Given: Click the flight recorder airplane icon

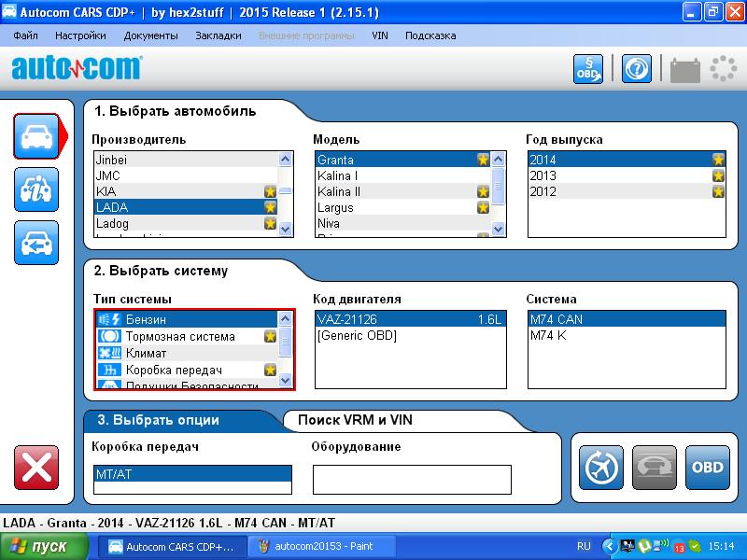Looking at the screenshot, I should (x=600, y=467).
